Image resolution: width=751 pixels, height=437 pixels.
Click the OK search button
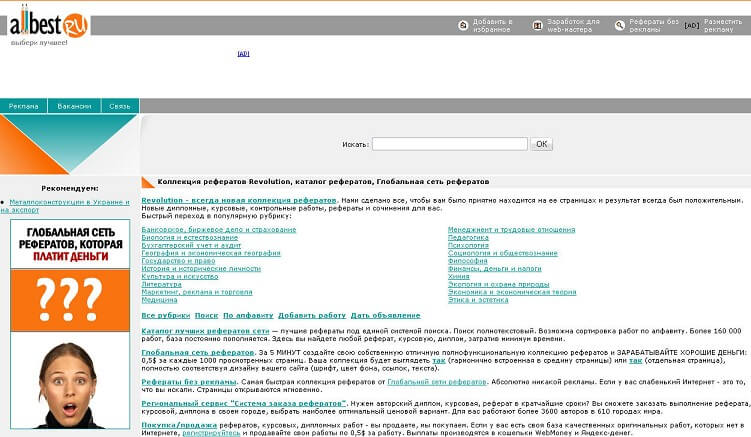(x=541, y=144)
